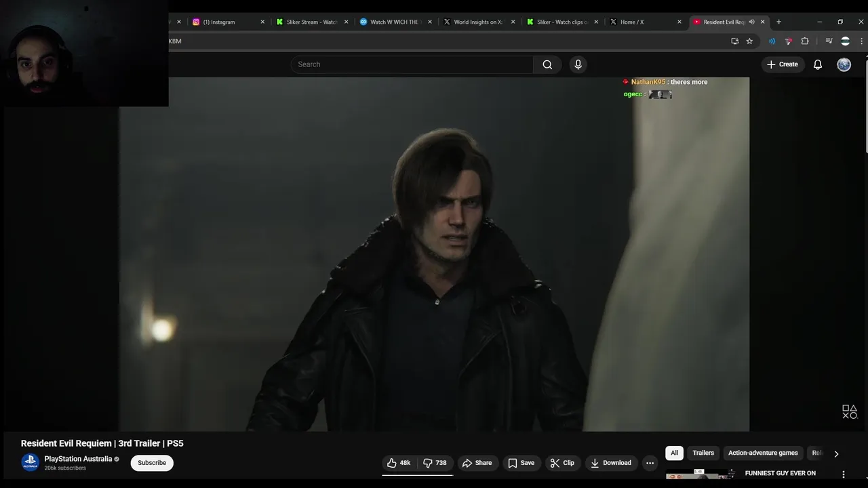Click the 206k subscribers text
868x488 pixels.
65,468
